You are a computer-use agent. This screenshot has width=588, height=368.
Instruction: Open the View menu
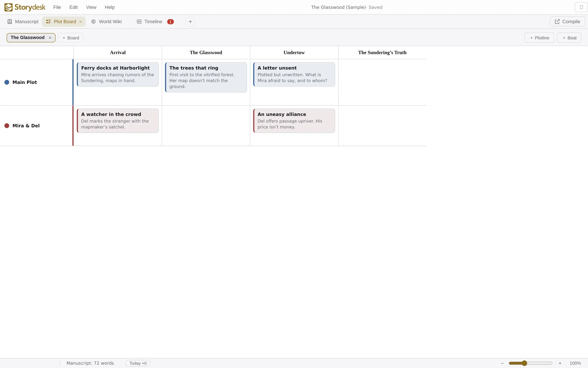pos(91,7)
